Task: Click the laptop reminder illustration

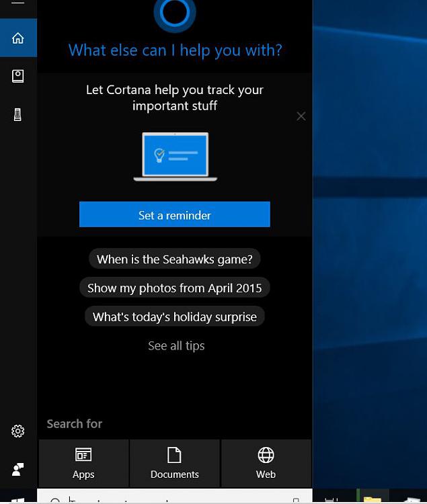Action: coord(176,157)
